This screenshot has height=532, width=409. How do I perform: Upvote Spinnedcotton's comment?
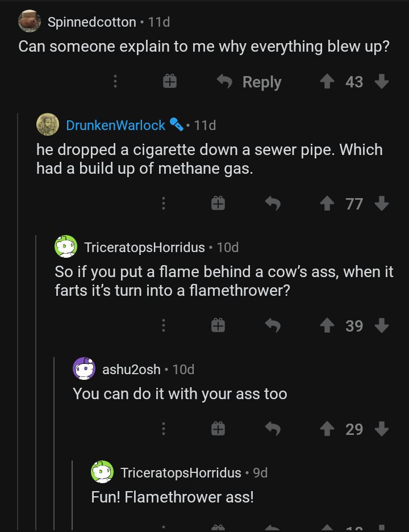327,82
